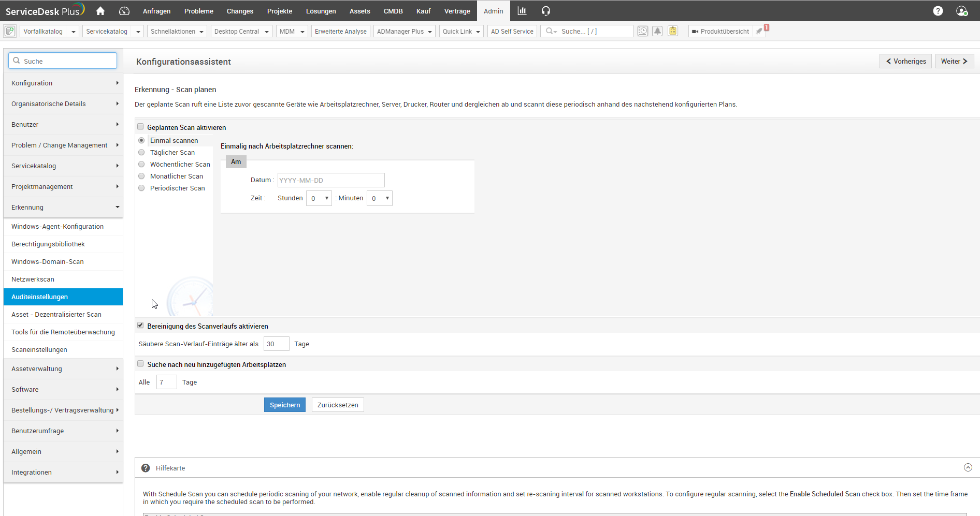980x516 pixels.
Task: Select the Einmal scannen radio button
Action: (x=141, y=140)
